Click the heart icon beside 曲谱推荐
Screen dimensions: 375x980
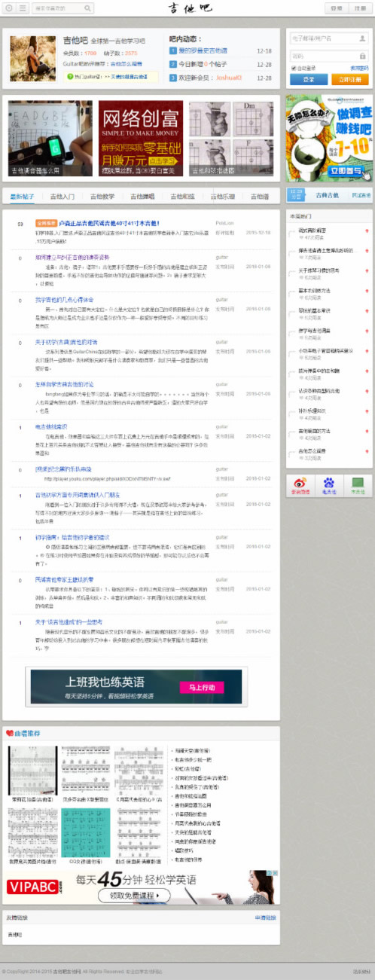pos(10,733)
